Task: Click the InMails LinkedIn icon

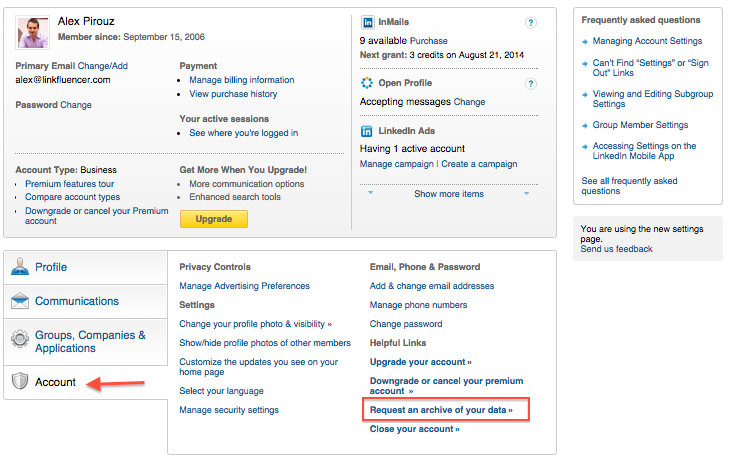Action: pos(367,22)
